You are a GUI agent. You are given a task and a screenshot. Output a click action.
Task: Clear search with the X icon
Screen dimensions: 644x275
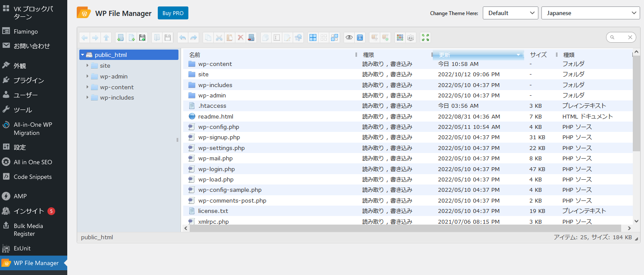coord(630,37)
